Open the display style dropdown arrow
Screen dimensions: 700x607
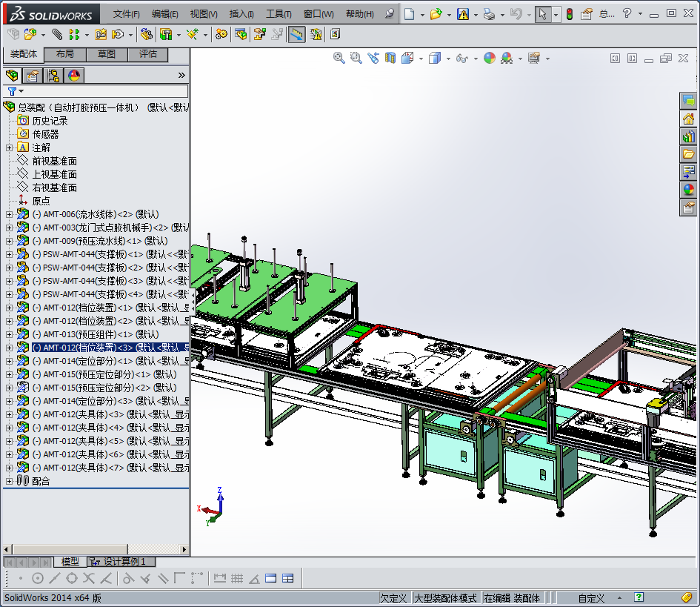(448, 59)
